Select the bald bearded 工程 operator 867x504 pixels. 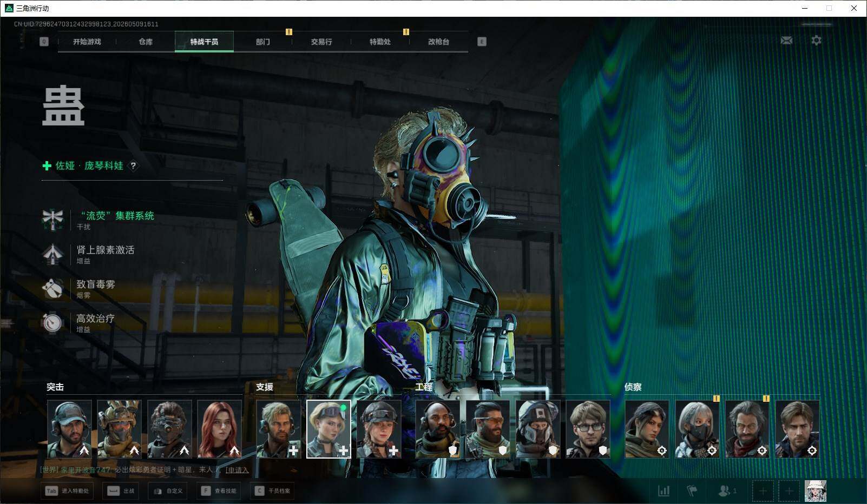(438, 429)
